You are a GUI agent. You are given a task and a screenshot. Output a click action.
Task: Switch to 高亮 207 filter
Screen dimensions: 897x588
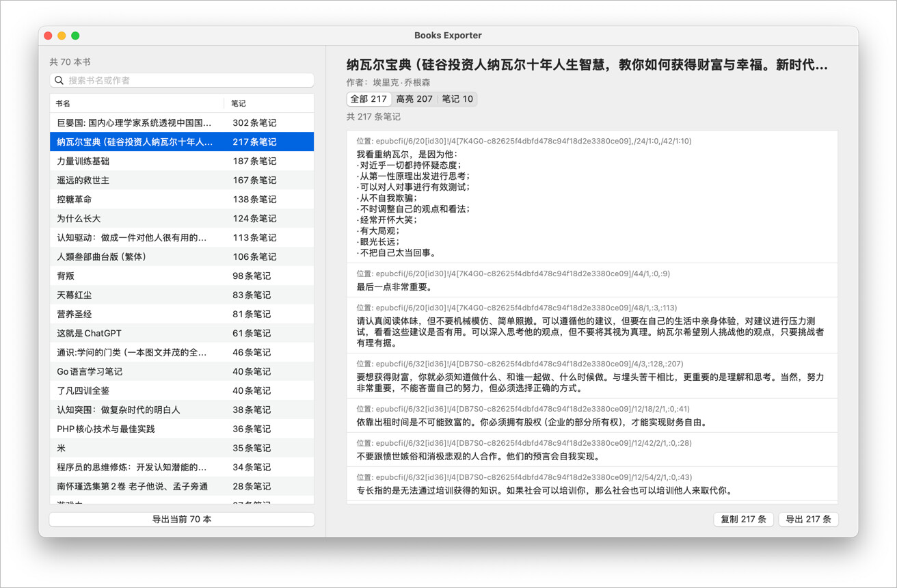point(414,99)
